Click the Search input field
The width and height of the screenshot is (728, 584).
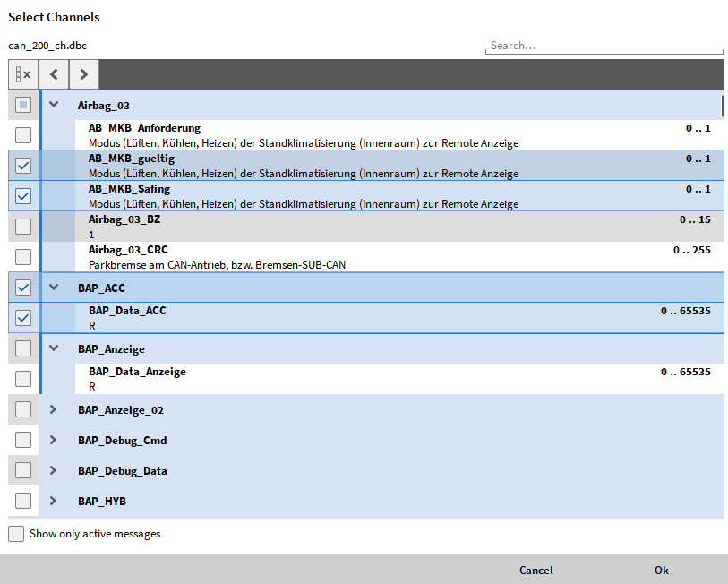point(604,46)
